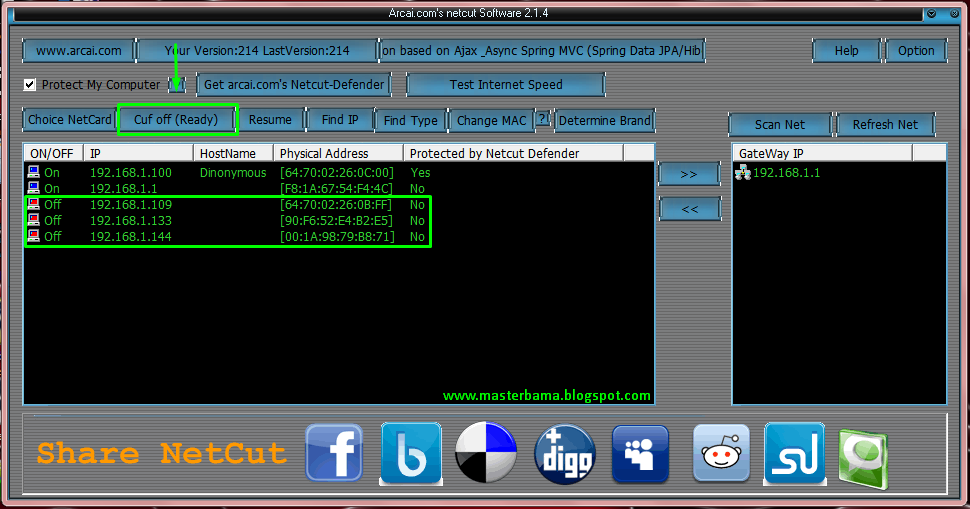Screen dimensions: 970x509
Task: Click GateWay IP column header
Action: pyautogui.click(x=823, y=153)
